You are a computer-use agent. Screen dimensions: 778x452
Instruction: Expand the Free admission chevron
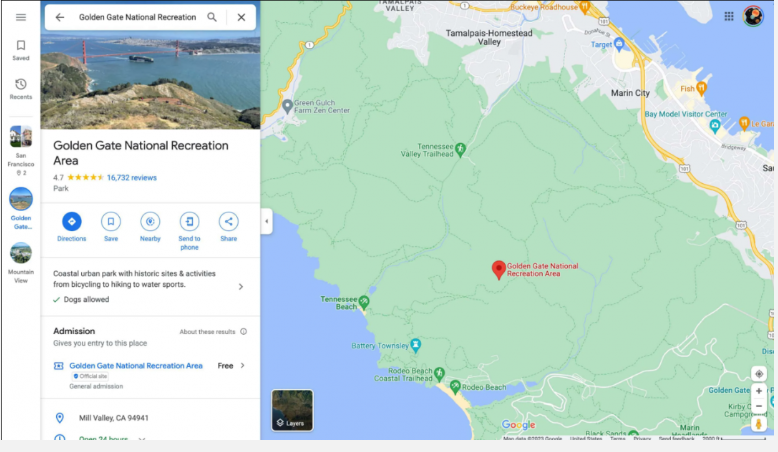pyautogui.click(x=243, y=366)
